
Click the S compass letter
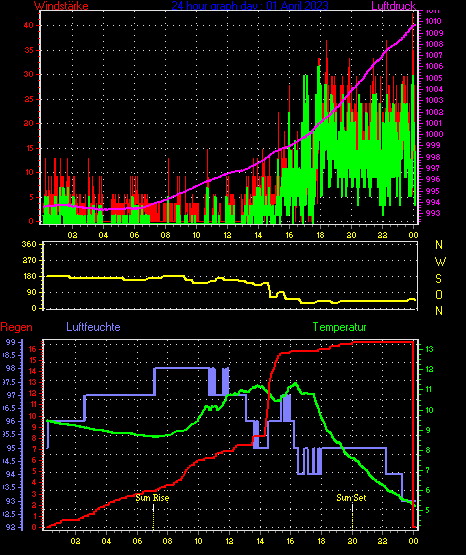439,279
